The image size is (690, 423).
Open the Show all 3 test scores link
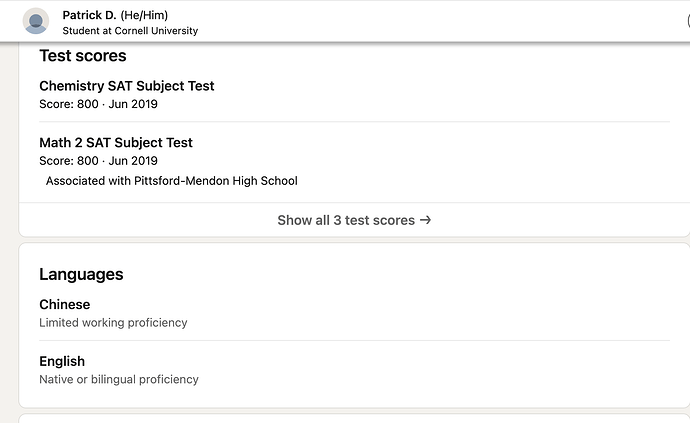(x=346, y=220)
